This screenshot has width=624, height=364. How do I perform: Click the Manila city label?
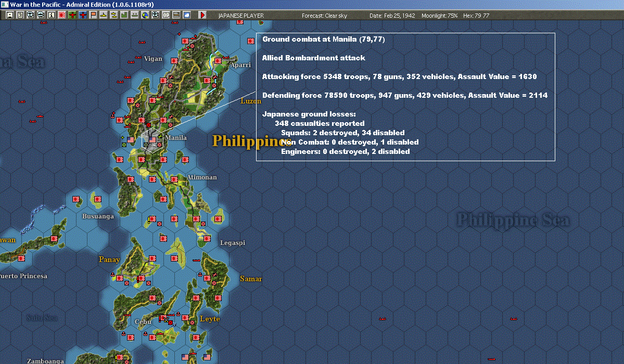point(176,138)
